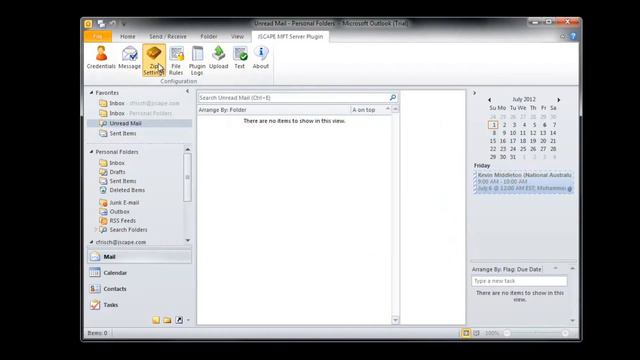The image size is (640, 360).
Task: Collapse the Favorites section
Action: pos(91,93)
